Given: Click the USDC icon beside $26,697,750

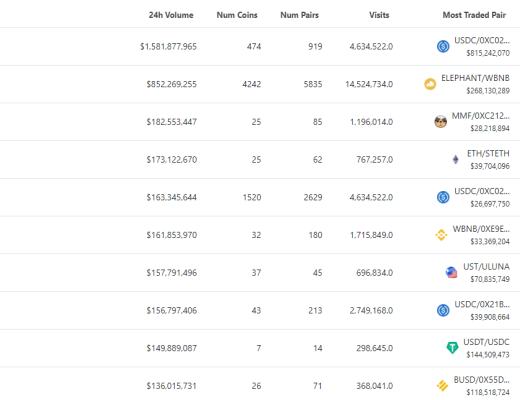Looking at the screenshot, I should pyautogui.click(x=443, y=197).
